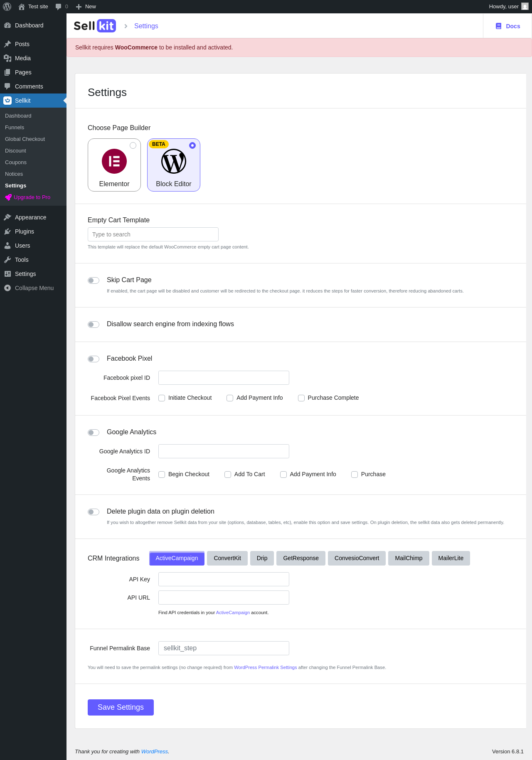Switch to Drip CRM tab
532x760 pixels.
point(262,558)
